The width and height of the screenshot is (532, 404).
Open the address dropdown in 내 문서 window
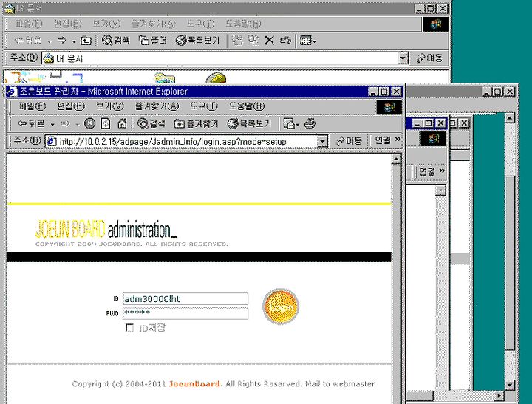coord(403,58)
